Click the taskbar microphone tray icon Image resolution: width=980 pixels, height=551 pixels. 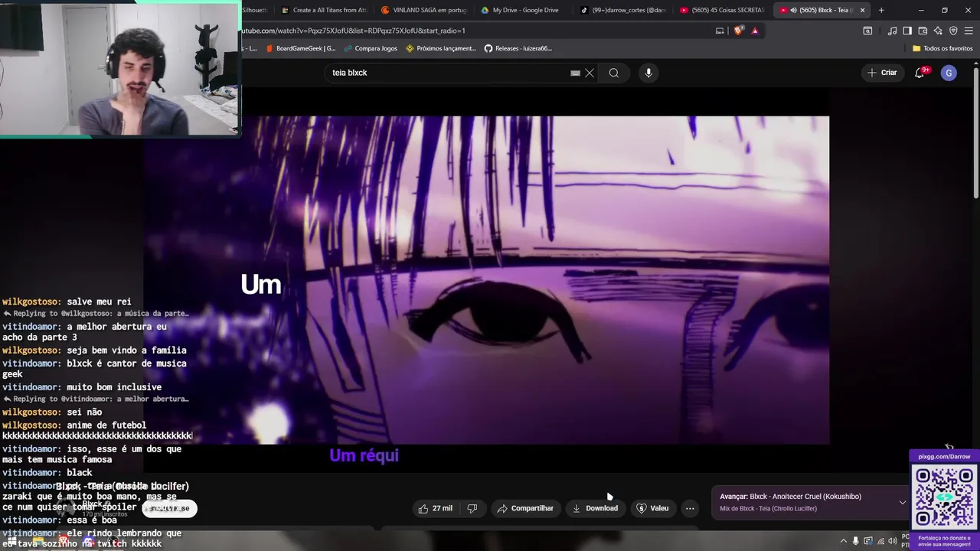855,541
